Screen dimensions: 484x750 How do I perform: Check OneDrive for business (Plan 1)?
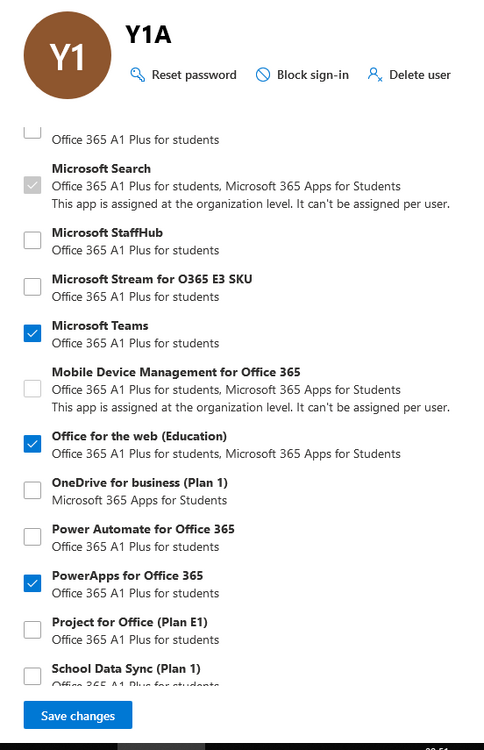33,490
